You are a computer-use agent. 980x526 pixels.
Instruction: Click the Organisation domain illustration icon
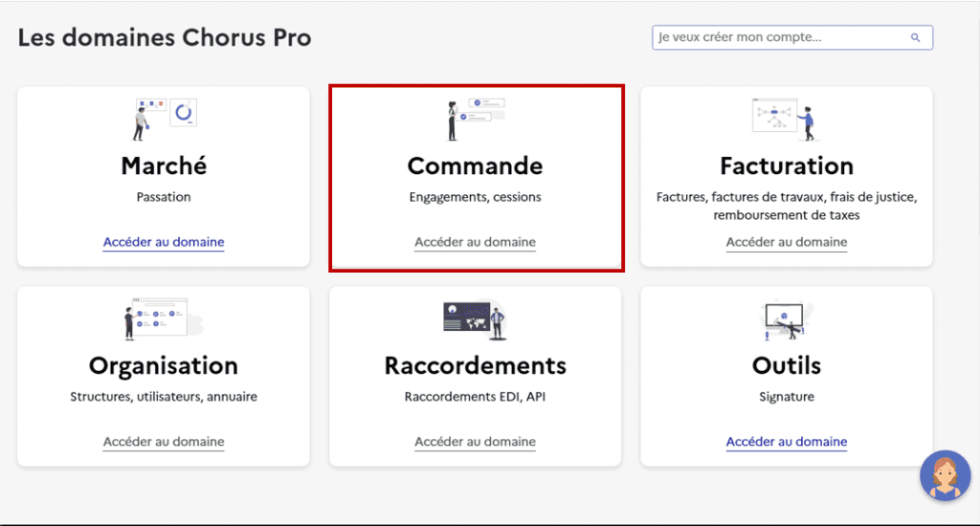click(164, 318)
